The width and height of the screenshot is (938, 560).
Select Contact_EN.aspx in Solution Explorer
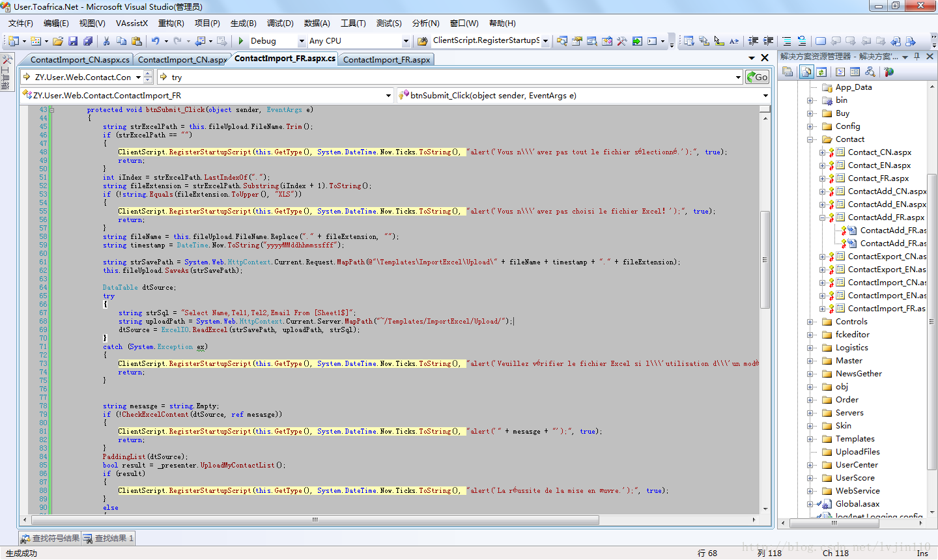(879, 165)
